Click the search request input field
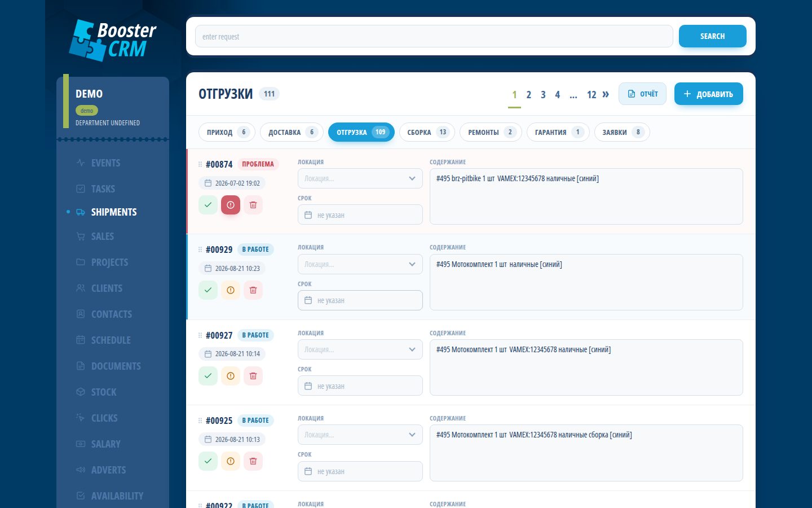Viewport: 812px width, 508px height. tap(434, 36)
